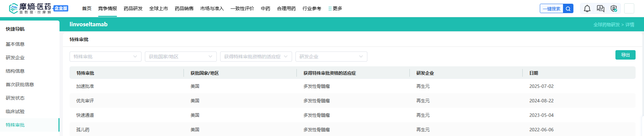Go to 首页 in top navigation

point(87,8)
